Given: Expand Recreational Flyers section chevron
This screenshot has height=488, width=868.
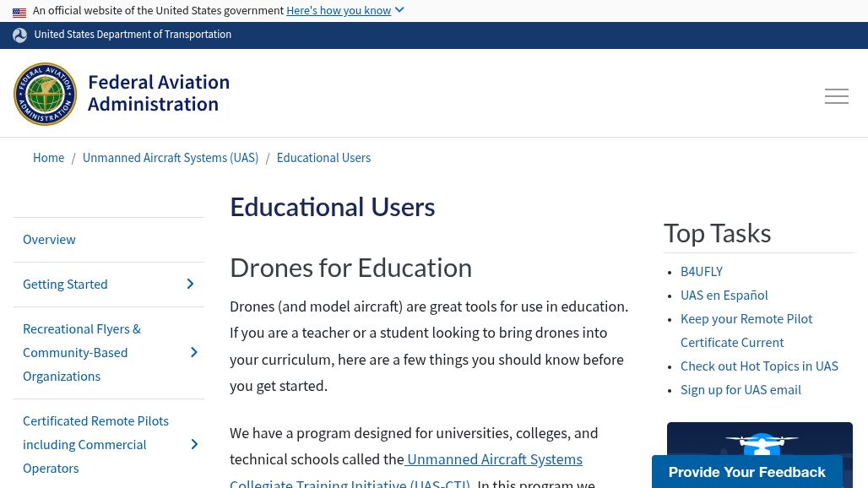Looking at the screenshot, I should tap(193, 353).
